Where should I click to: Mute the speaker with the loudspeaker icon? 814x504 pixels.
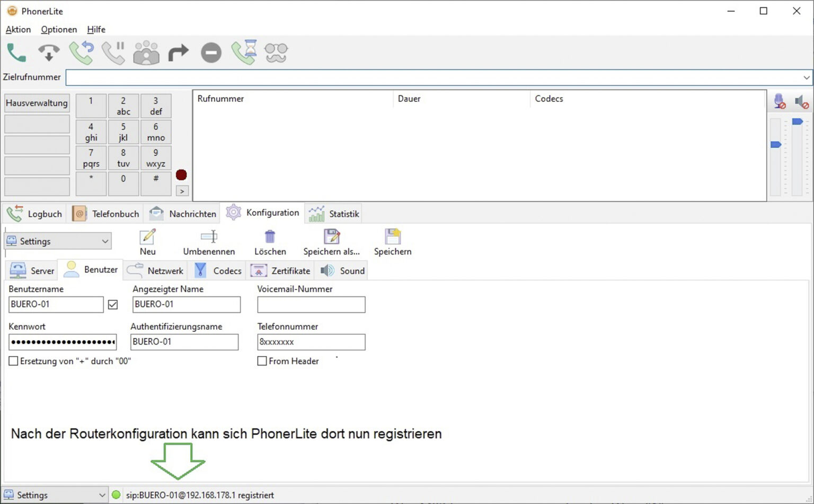click(801, 101)
